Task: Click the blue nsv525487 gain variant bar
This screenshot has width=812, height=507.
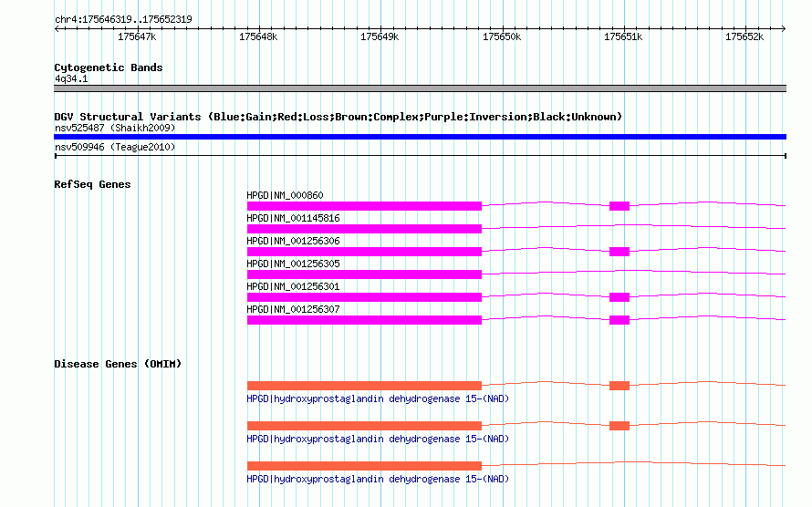Action: pos(420,137)
